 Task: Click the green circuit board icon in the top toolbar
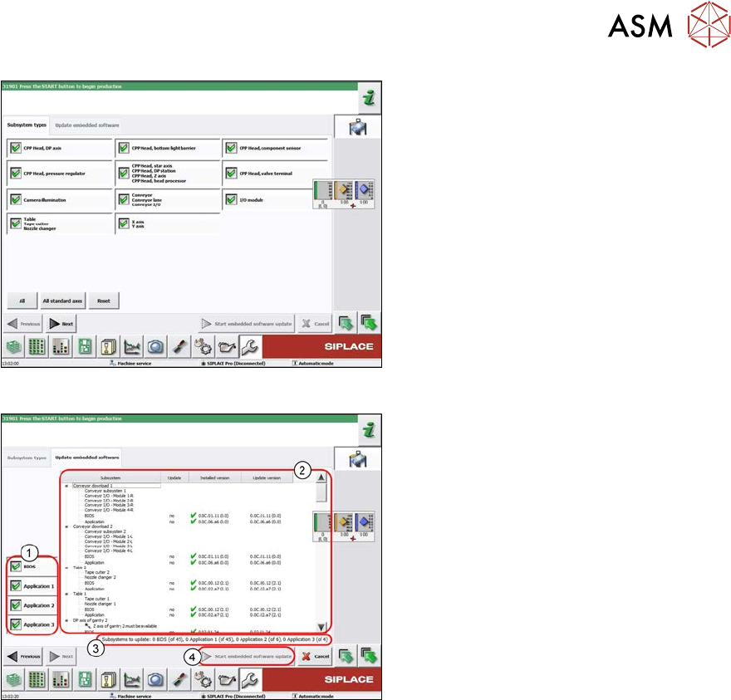tap(85, 347)
